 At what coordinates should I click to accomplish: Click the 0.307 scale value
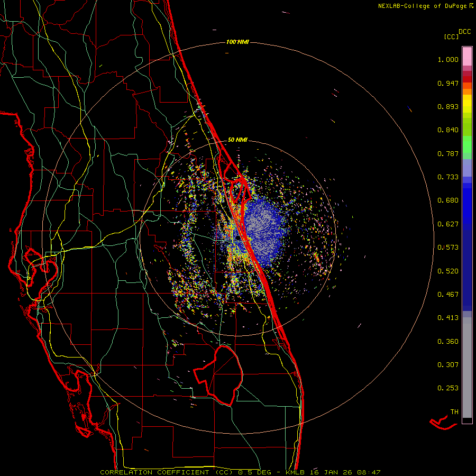tap(448, 365)
